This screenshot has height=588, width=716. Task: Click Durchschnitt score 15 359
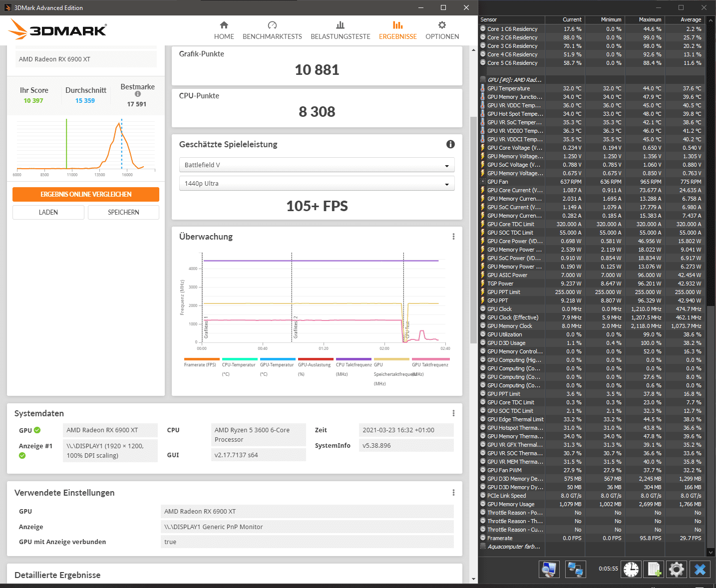[85, 100]
